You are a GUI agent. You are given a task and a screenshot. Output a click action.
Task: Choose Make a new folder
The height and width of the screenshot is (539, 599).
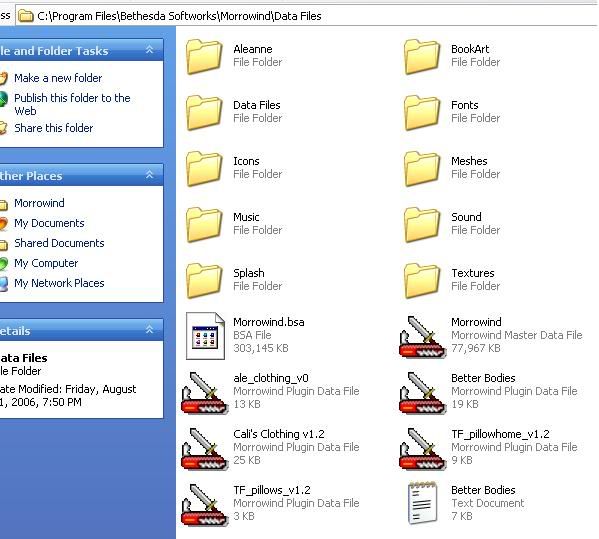pyautogui.click(x=58, y=78)
